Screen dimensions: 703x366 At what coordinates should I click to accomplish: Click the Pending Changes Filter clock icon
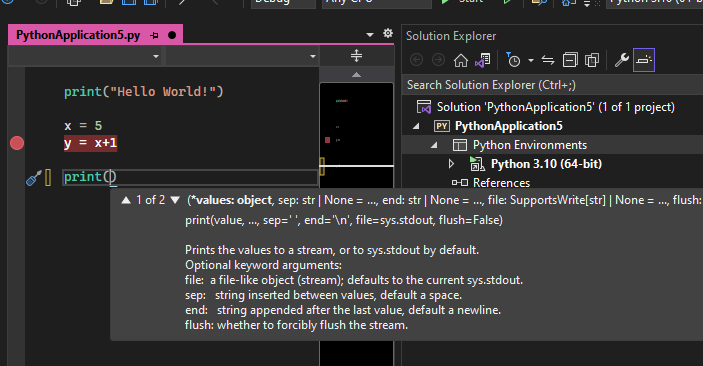513,60
